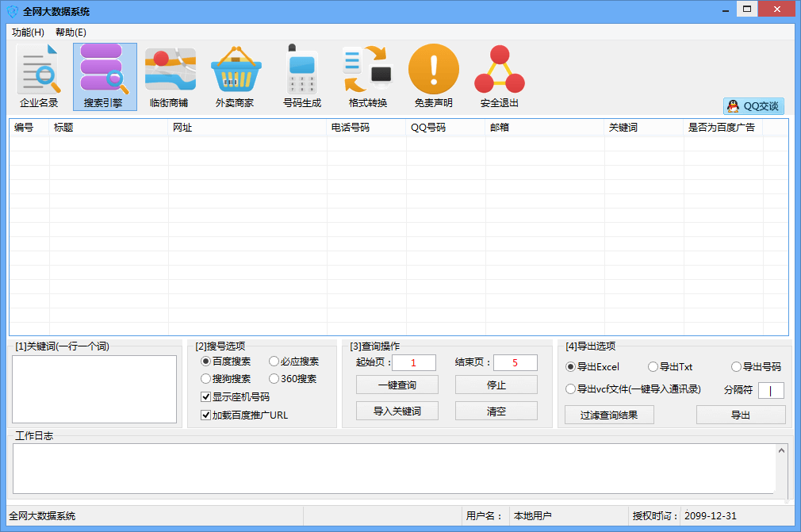Viewport: 801px width, 532px height.
Task: Click inside the 工作日志 log box
Action: (393, 469)
